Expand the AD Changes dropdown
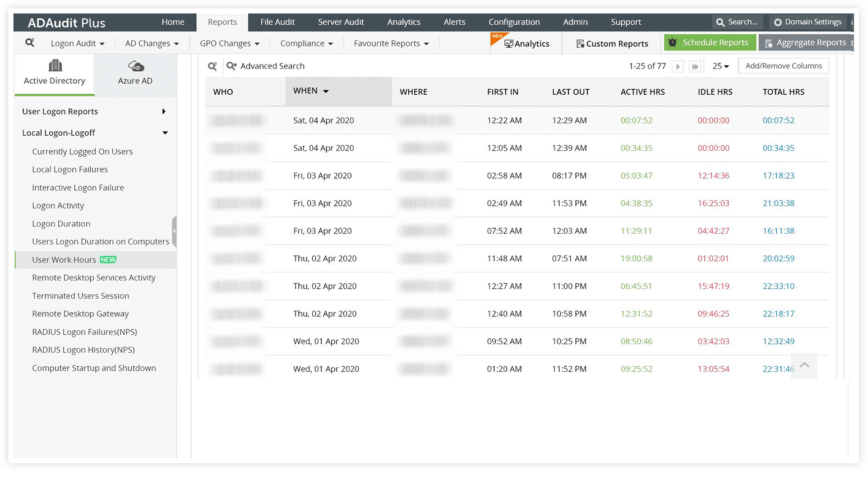This screenshot has width=868, height=489. click(151, 43)
